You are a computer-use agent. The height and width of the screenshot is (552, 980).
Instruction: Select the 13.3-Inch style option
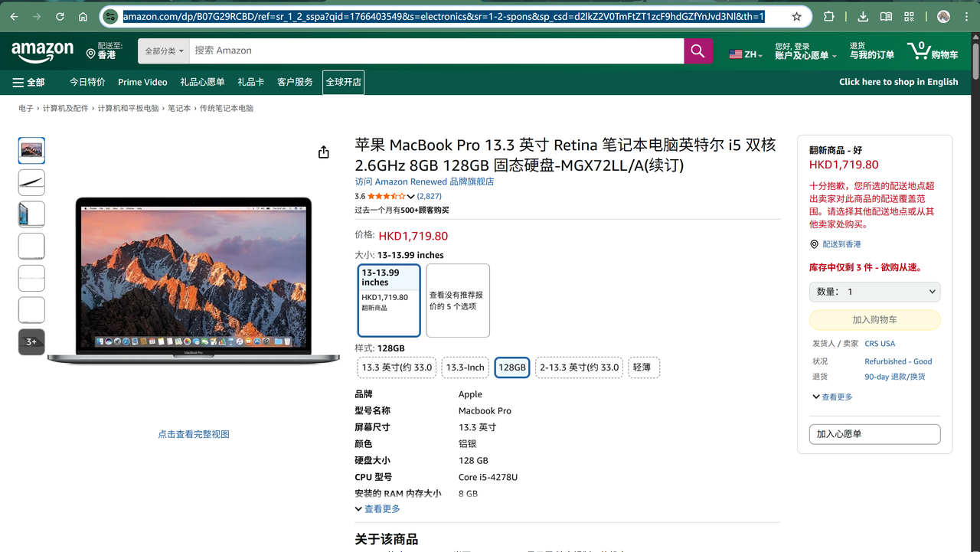(465, 367)
